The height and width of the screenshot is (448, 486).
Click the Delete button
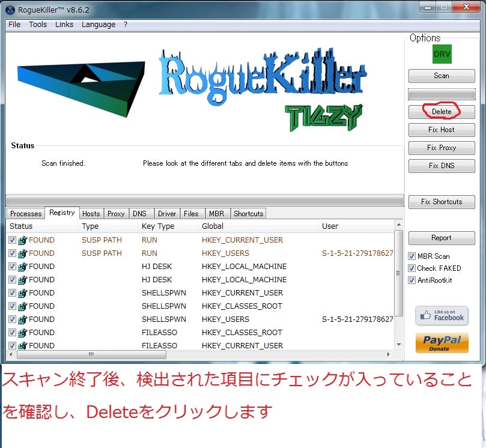[x=442, y=112]
